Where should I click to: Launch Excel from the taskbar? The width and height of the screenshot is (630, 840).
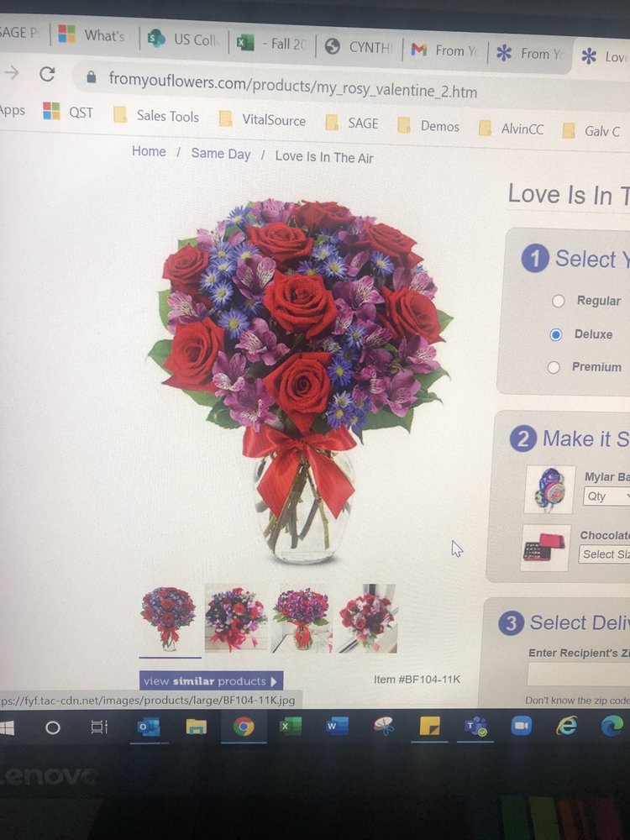tap(290, 727)
